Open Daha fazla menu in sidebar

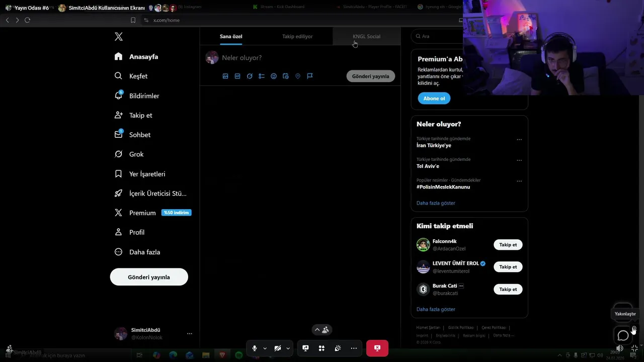coord(137,252)
